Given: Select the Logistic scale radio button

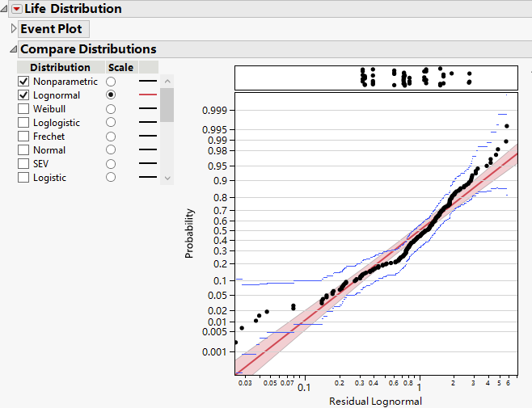Looking at the screenshot, I should [x=111, y=177].
